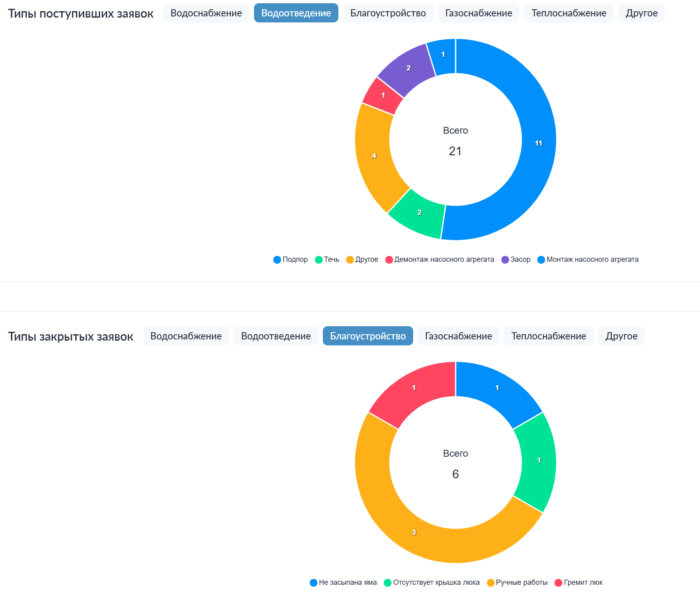Click the orange donut segment labeled 3
This screenshot has width=700, height=598.
414,532
